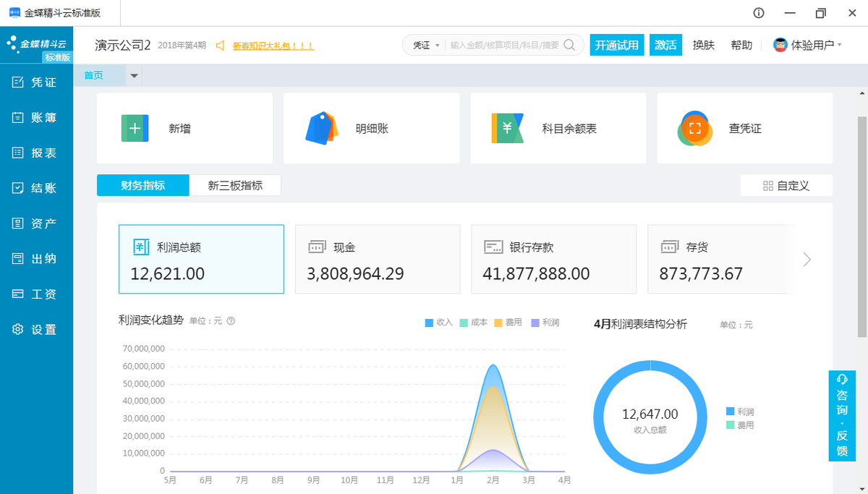Open the 凭证 search type dropdown
This screenshot has width=868, height=494.
click(426, 45)
